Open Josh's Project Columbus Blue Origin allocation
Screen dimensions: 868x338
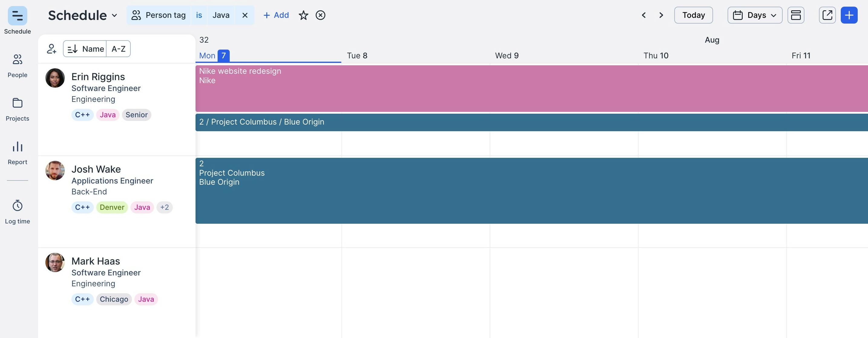[x=532, y=190]
